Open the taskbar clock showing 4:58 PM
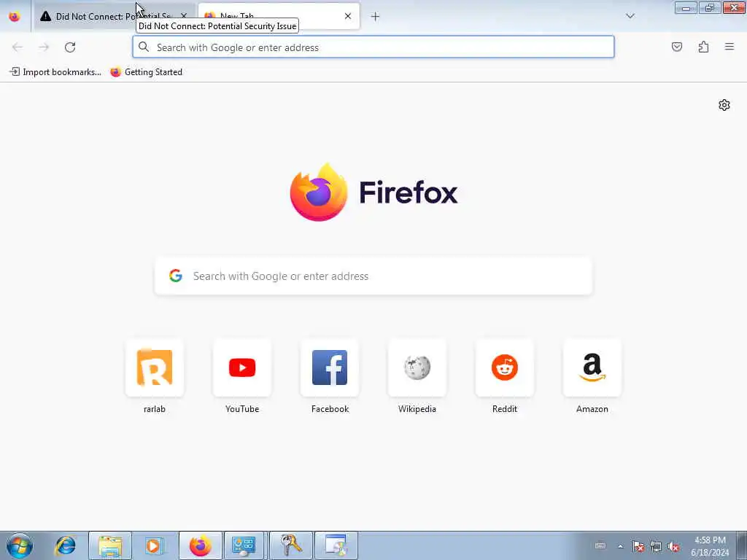 coord(710,546)
